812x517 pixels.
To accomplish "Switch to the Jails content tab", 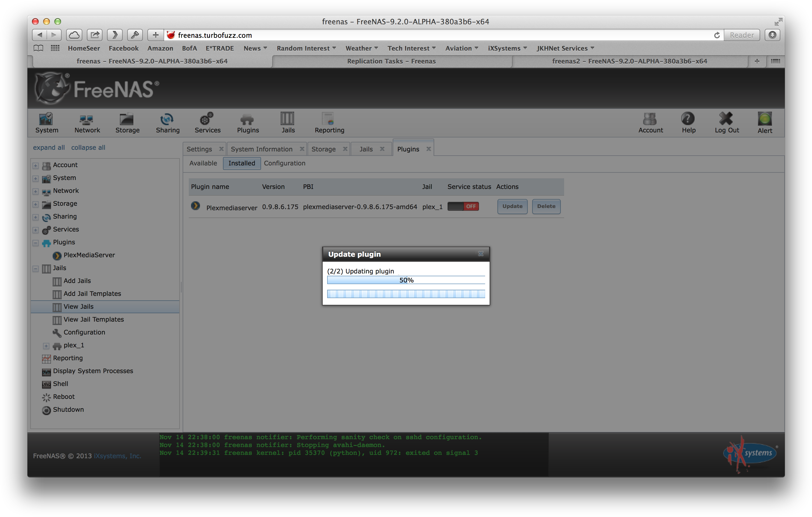I will (x=366, y=149).
